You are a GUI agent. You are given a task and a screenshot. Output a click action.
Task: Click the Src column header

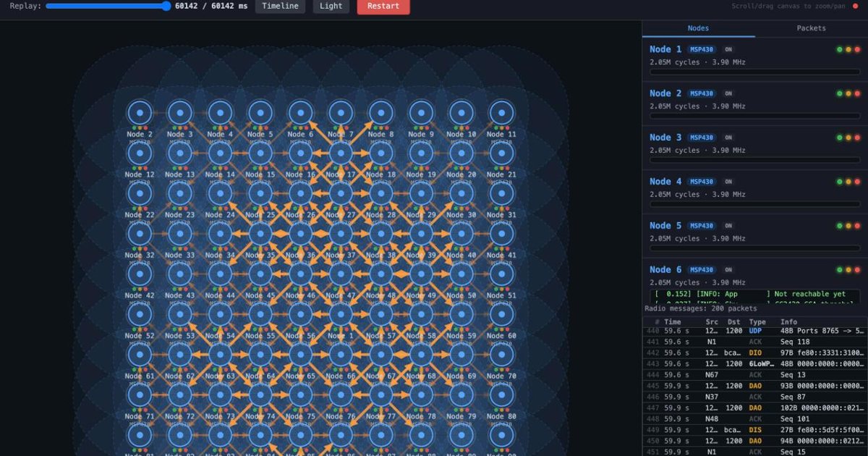click(x=712, y=322)
